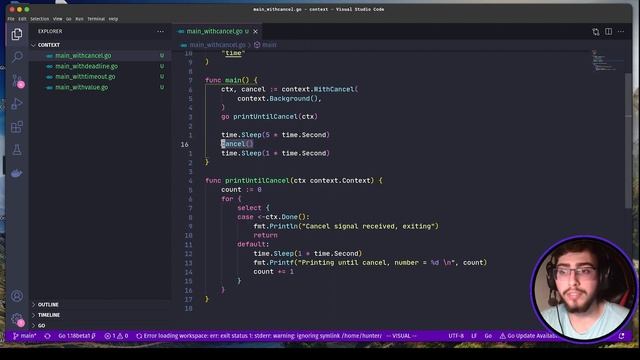Click main_withcancel.go in the breadcrumb
Image resolution: width=640 pixels, height=360 pixels.
[x=217, y=45]
